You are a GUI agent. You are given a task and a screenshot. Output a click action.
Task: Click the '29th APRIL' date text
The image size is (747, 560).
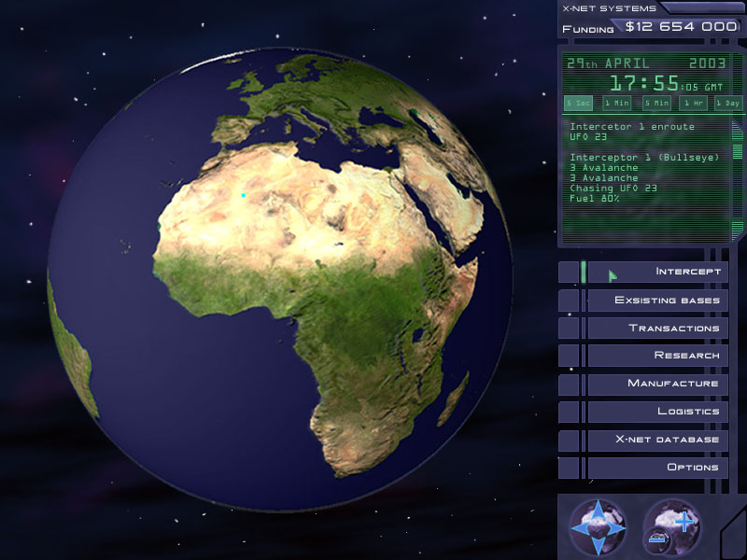(608, 63)
